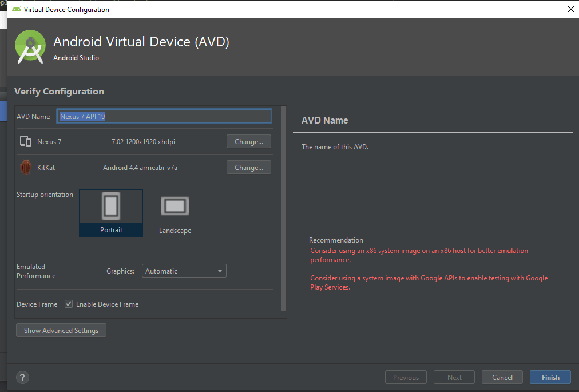This screenshot has width=579, height=392.
Task: Click 'The name of this AVD.' description
Action: click(x=335, y=147)
